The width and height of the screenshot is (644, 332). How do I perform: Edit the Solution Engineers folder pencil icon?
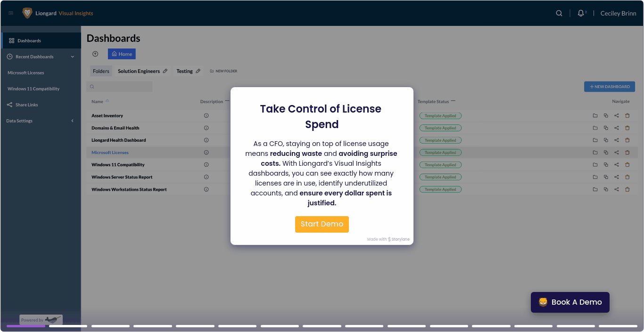click(165, 71)
